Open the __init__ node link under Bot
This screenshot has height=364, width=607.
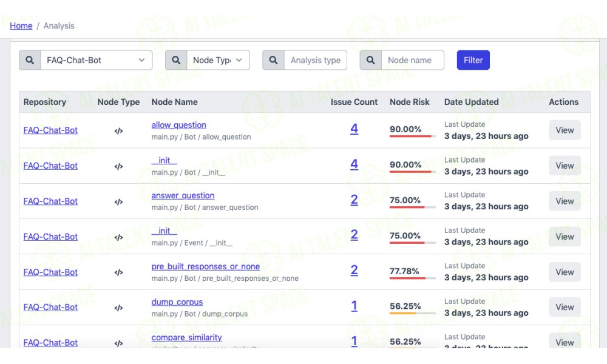[x=164, y=160]
